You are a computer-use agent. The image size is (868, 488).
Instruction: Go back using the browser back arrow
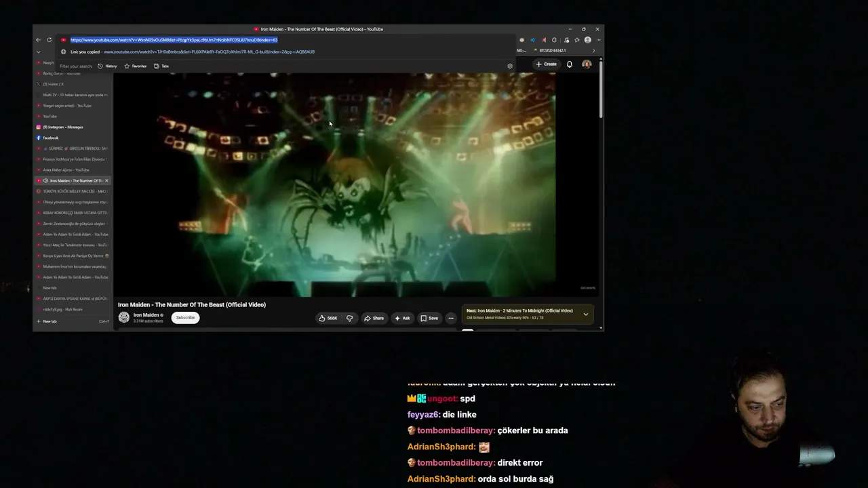pos(38,40)
